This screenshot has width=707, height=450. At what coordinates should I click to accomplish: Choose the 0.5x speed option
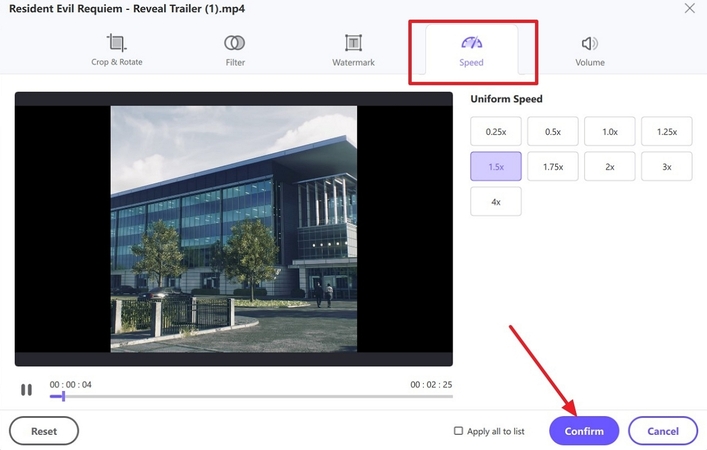(x=553, y=132)
